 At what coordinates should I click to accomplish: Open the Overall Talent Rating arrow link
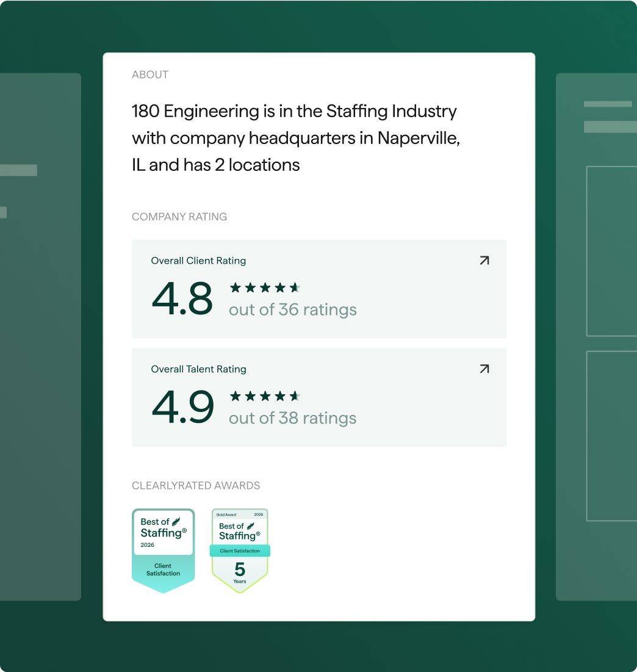coord(484,369)
